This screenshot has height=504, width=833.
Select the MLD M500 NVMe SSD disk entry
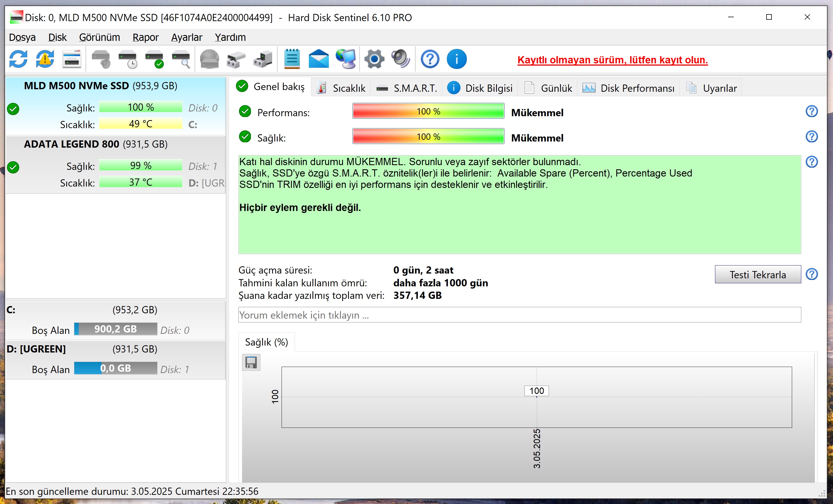click(116, 106)
